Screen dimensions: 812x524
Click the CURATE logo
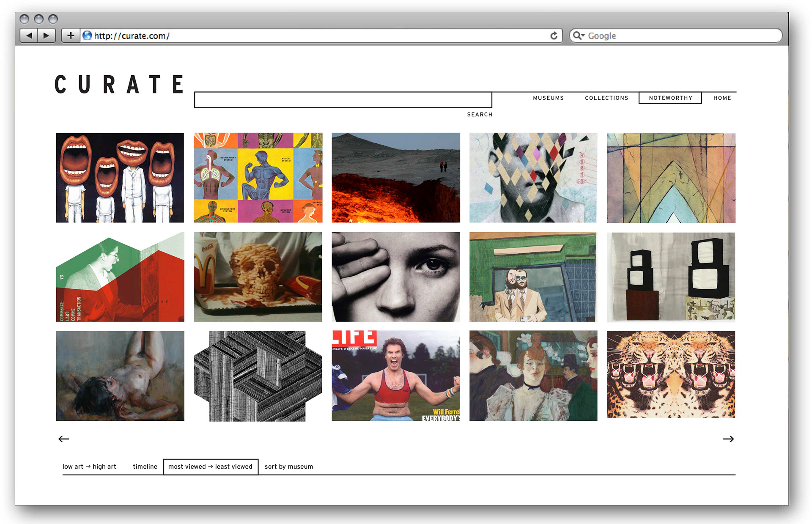tap(120, 84)
